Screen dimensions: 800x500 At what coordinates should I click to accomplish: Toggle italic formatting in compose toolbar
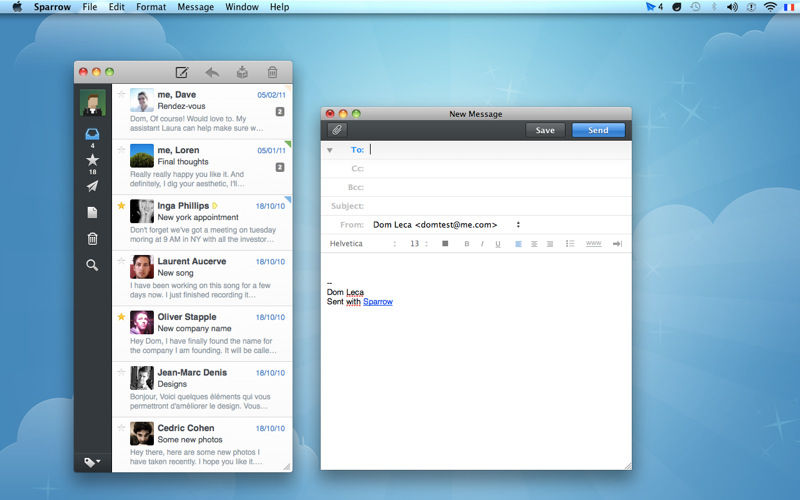coord(482,244)
